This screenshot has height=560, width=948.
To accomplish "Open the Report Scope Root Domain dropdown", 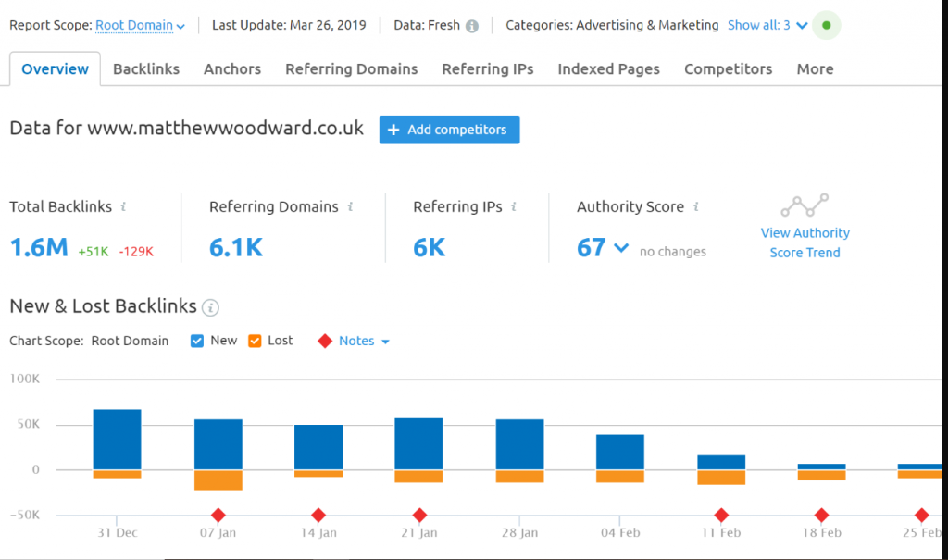I will tap(140, 26).
